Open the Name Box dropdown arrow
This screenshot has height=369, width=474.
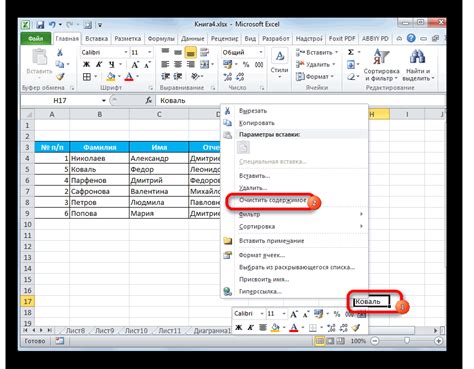(104, 100)
